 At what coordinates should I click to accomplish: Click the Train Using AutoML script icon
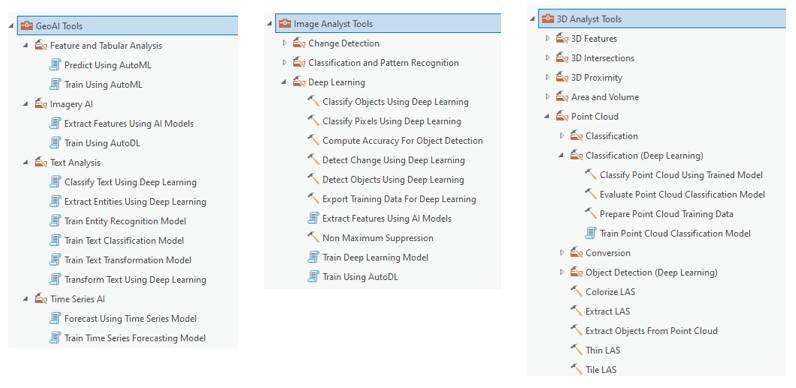coord(55,84)
